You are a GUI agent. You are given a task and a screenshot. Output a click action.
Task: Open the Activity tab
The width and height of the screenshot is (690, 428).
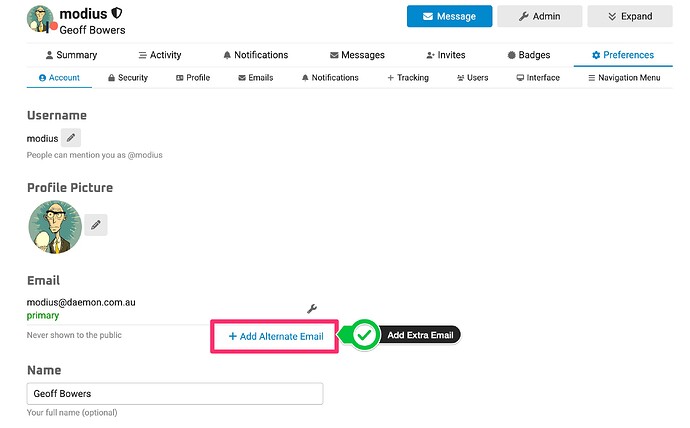click(x=159, y=55)
